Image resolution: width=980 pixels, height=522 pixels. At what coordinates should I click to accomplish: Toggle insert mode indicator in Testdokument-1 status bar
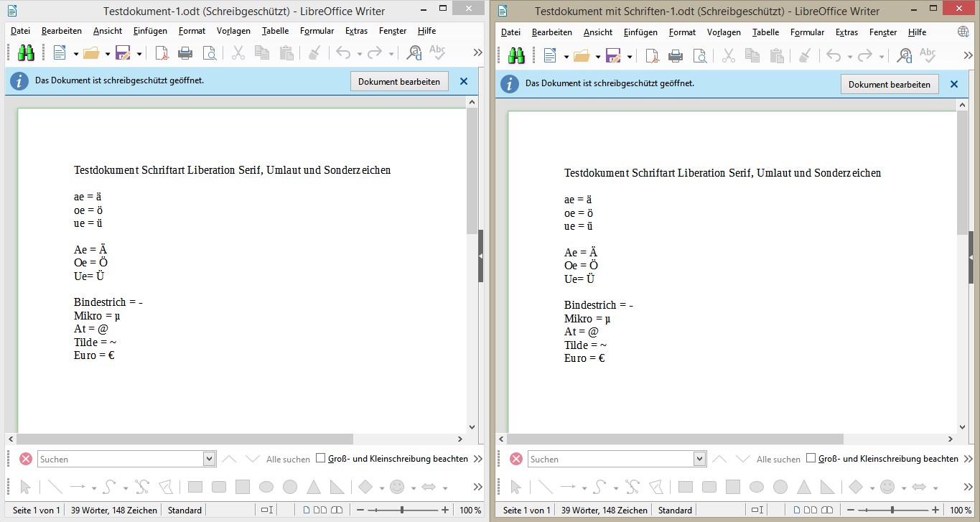(x=266, y=510)
